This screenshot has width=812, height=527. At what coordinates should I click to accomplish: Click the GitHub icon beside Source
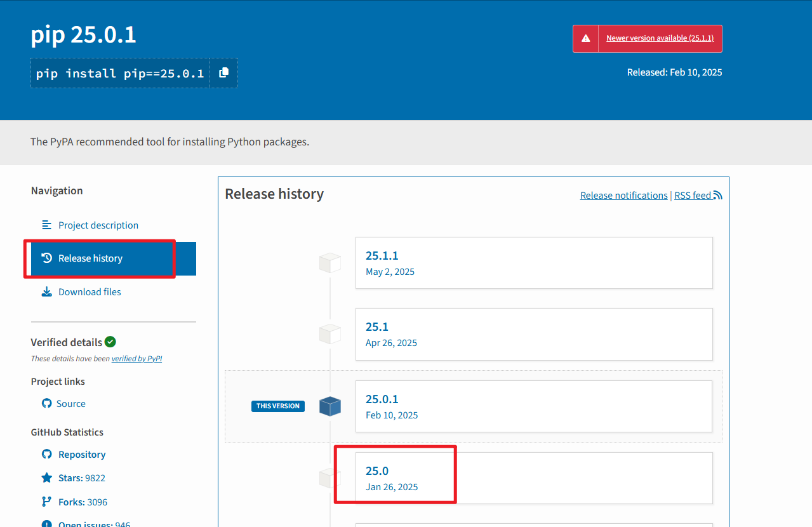point(46,404)
